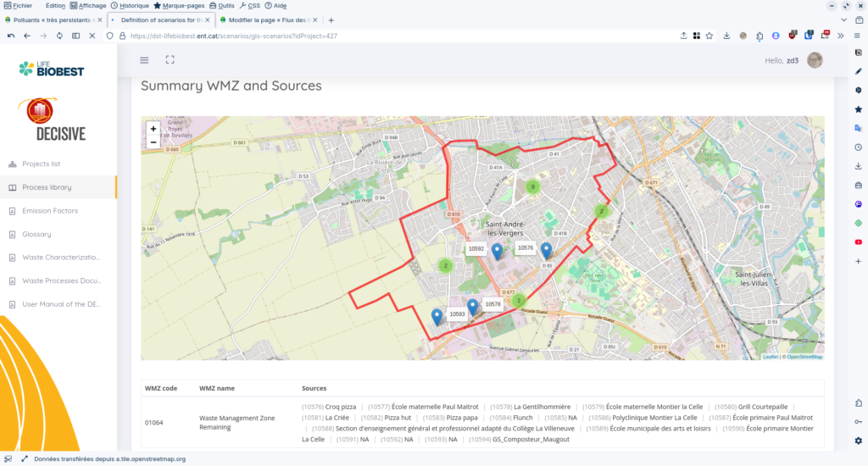Viewport: 868px width, 466px height.
Task: Click the user avatar next to Hello, zd3
Action: pos(815,60)
